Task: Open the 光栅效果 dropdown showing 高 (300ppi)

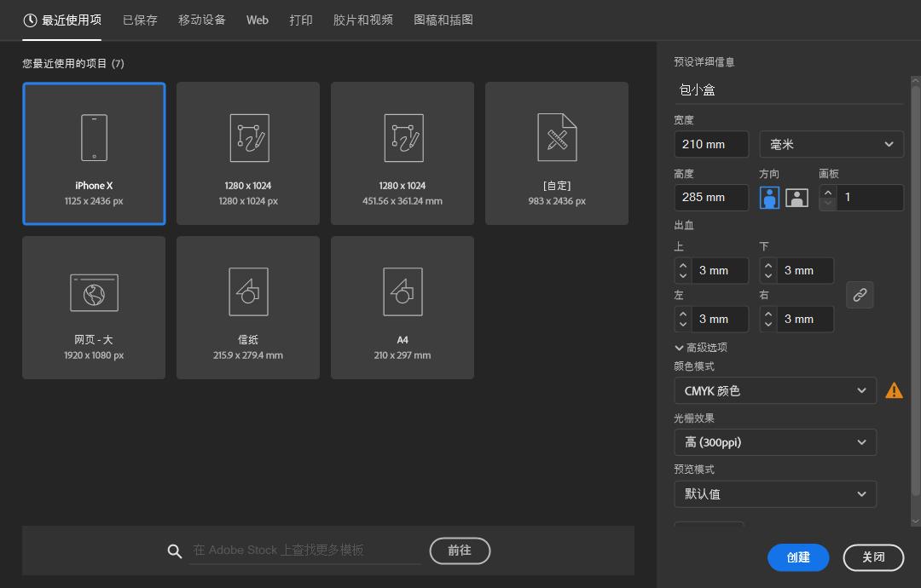Action: (x=774, y=441)
